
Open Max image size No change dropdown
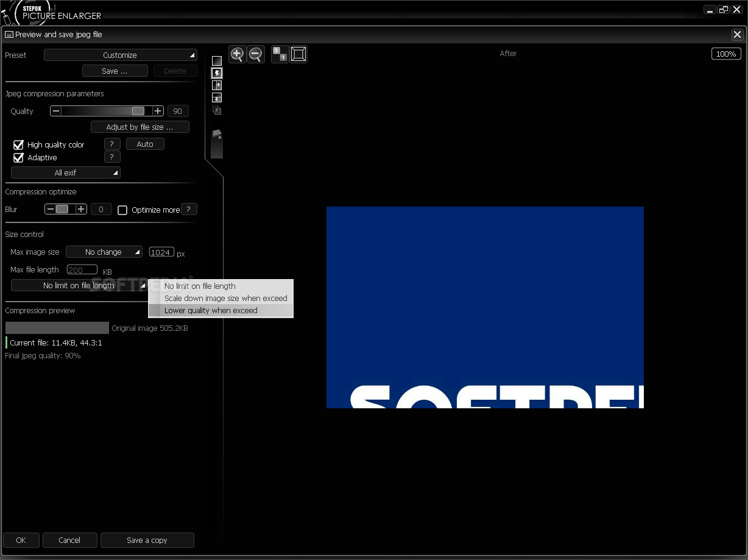pyautogui.click(x=104, y=252)
